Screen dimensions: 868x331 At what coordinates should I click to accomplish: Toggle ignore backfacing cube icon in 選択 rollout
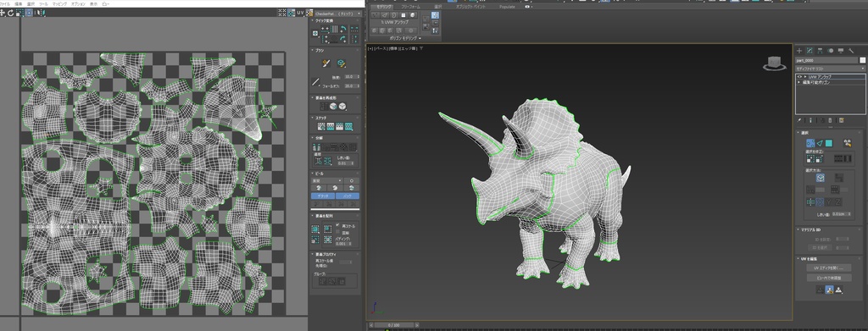[821, 178]
